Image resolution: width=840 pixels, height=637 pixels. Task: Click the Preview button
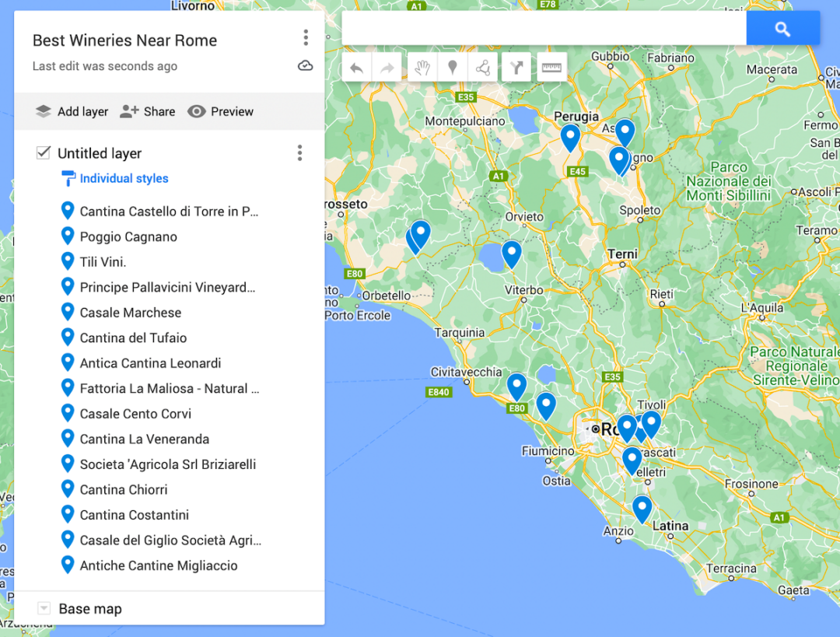pos(220,111)
